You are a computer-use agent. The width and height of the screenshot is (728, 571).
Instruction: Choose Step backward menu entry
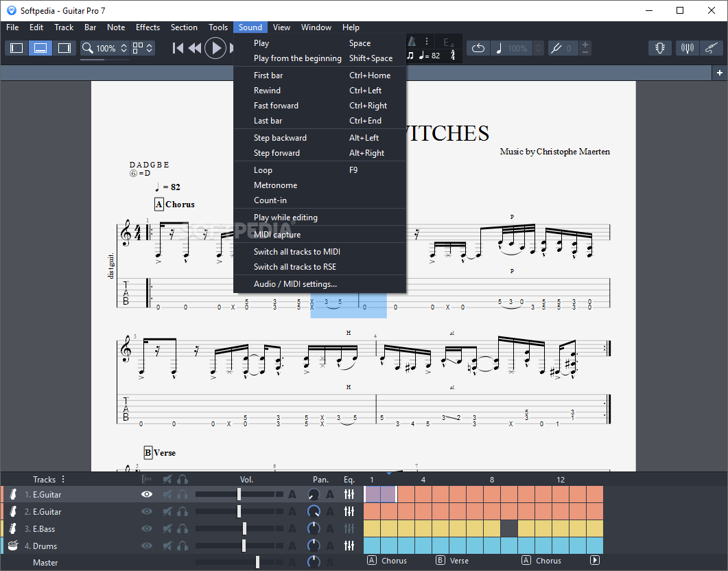320,137
